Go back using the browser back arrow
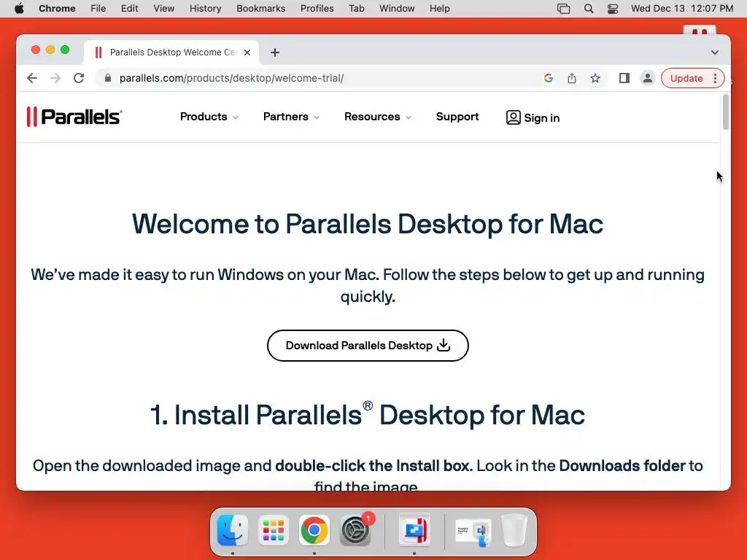This screenshot has width=747, height=560. [32, 78]
